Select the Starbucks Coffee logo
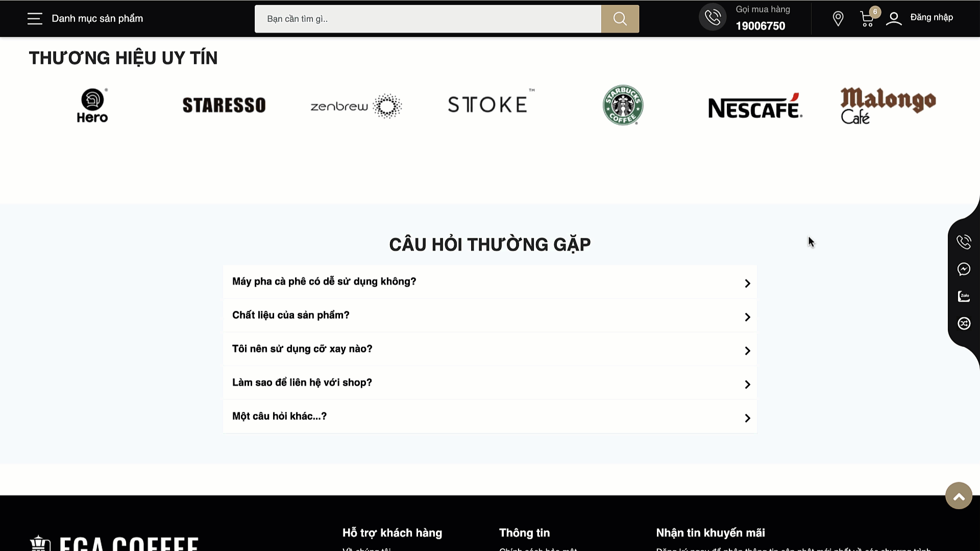 (623, 105)
